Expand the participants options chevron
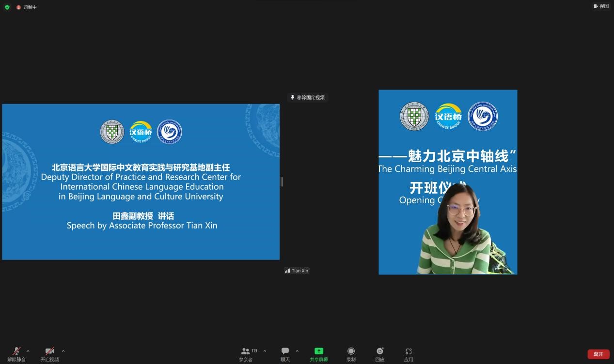The width and height of the screenshot is (614, 364). click(265, 351)
